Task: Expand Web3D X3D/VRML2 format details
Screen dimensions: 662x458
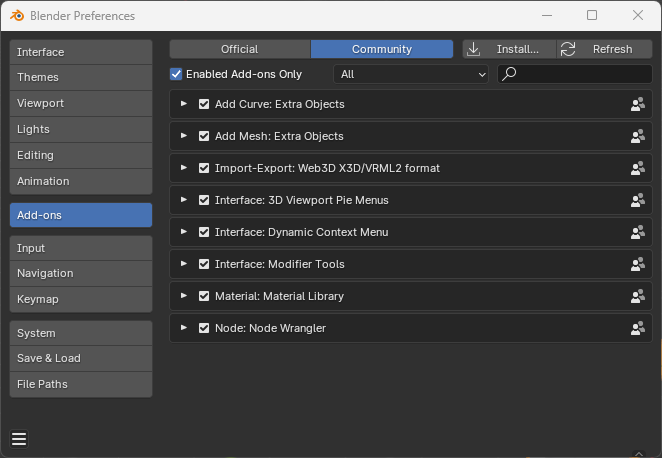Action: point(184,168)
